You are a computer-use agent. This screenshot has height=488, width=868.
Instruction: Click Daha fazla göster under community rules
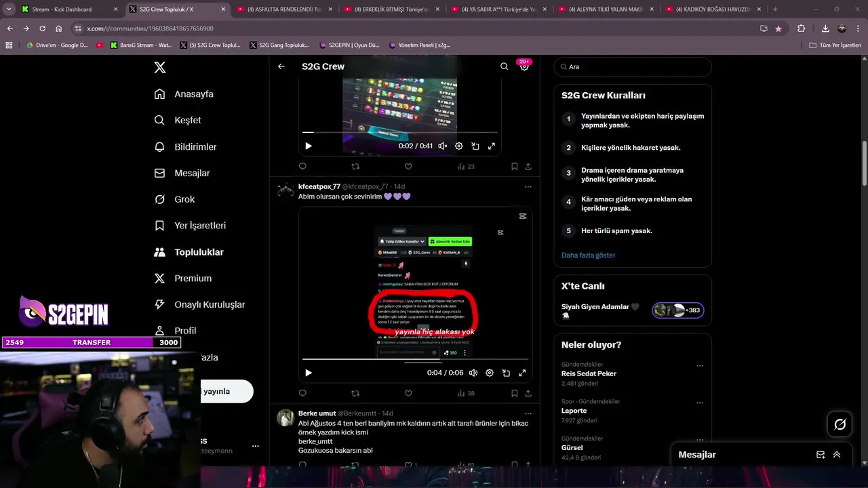click(589, 255)
